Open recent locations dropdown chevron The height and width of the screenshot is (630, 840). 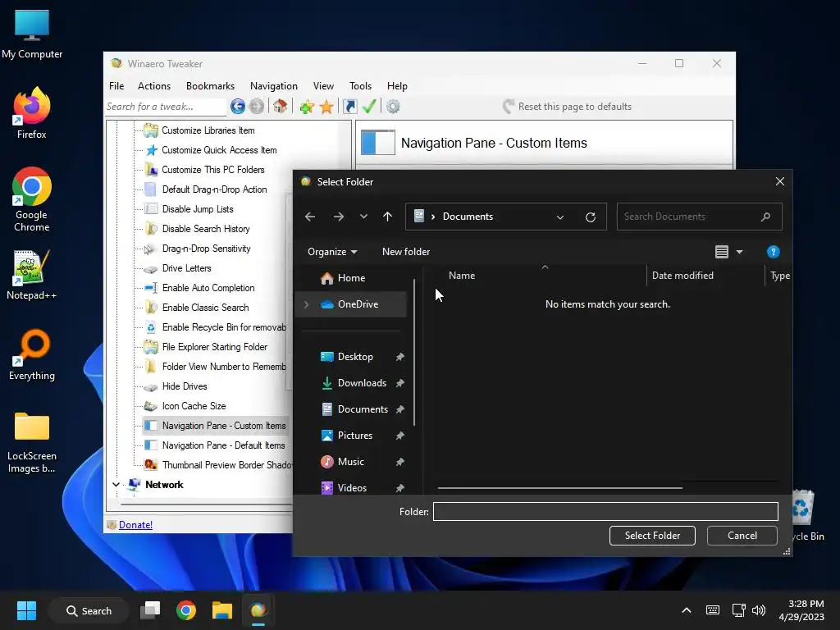click(363, 217)
